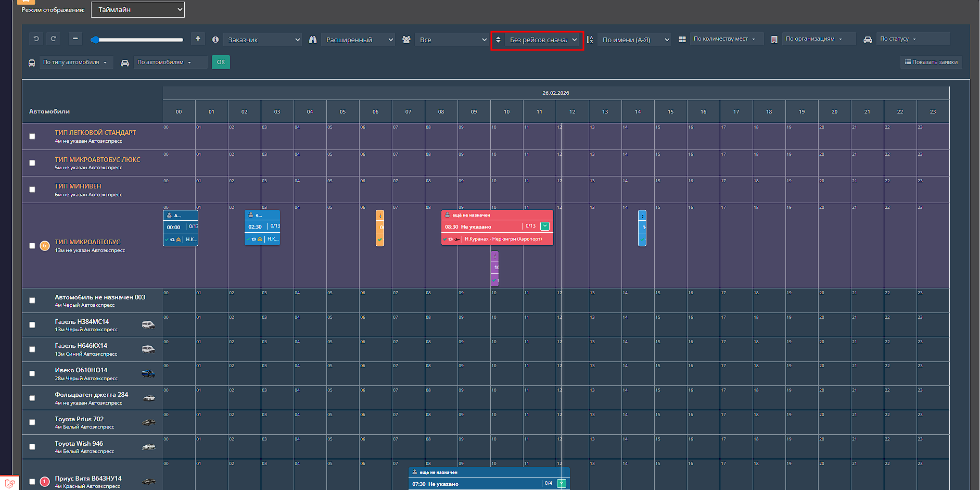Click the A-Z sort icon
Screen dimensions: 980x490
590,40
